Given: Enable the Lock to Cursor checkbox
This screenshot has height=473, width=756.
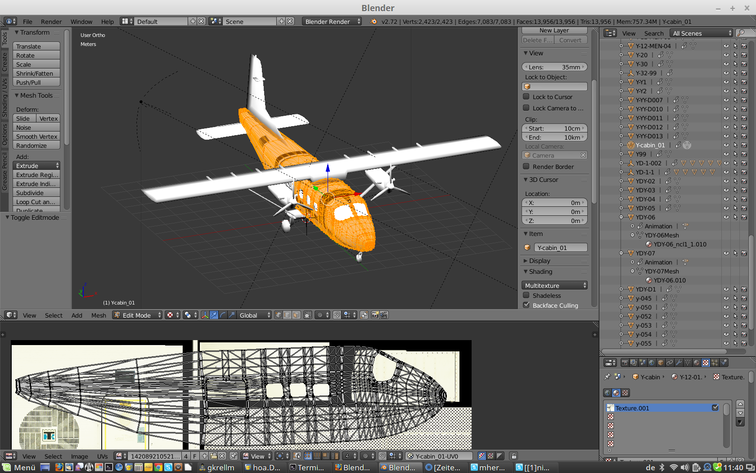Looking at the screenshot, I should (527, 97).
